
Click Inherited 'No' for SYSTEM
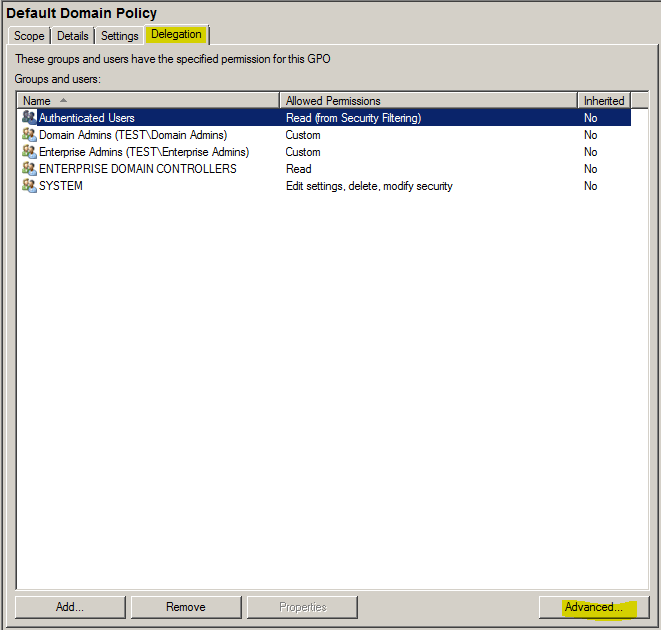click(590, 186)
